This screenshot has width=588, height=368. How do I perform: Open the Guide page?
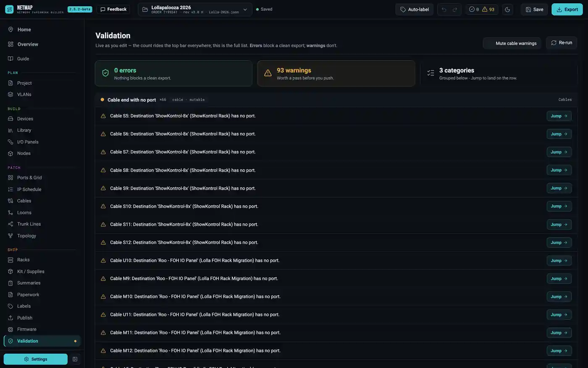tap(42, 58)
